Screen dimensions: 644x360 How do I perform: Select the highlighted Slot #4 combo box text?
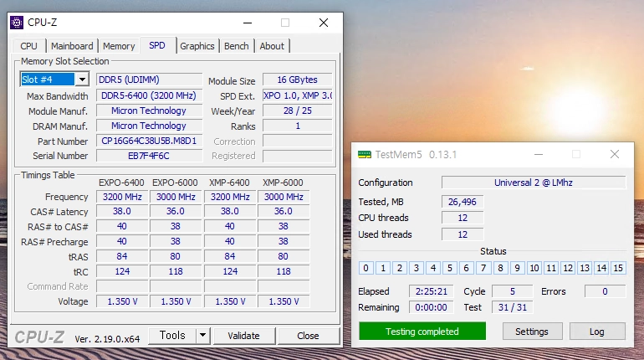[x=47, y=80]
